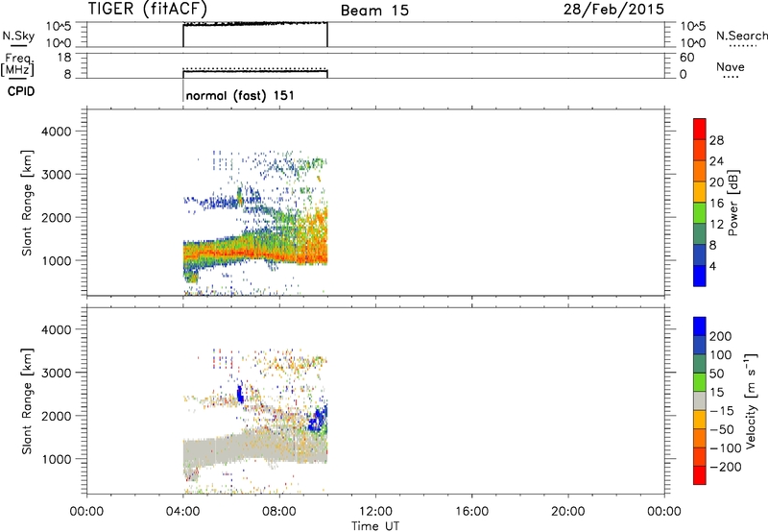Click the 200 label on the velocity colorbar
This screenshot has width=768, height=532.
click(x=721, y=336)
